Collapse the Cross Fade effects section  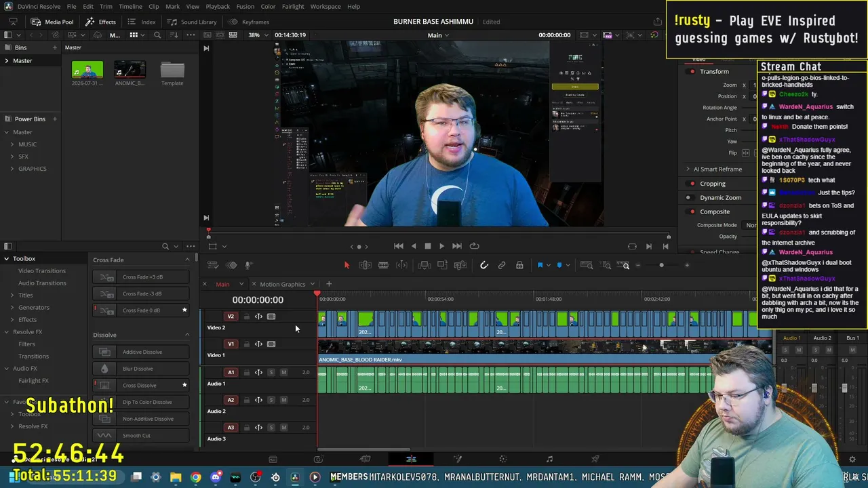click(x=187, y=260)
